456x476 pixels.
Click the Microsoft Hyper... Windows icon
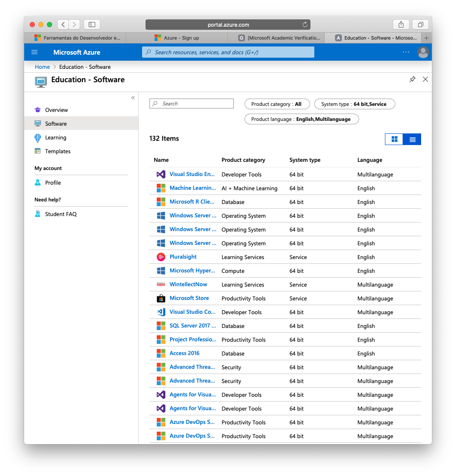[161, 271]
